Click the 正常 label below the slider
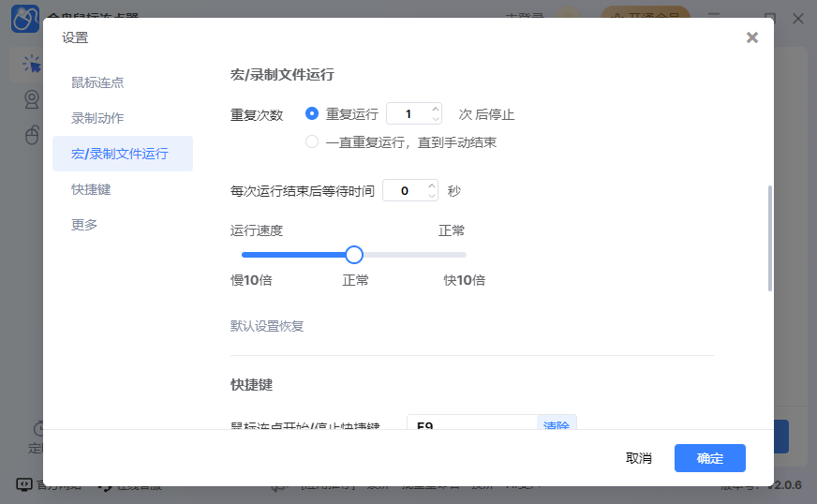 pos(355,280)
